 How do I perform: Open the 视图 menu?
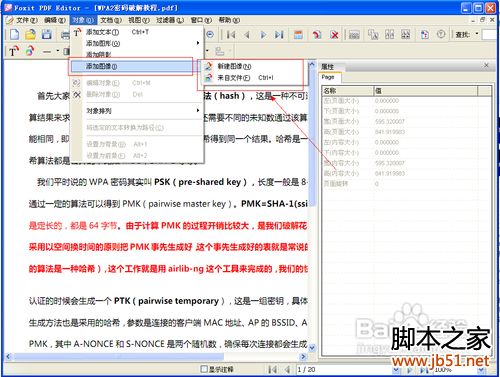click(139, 20)
